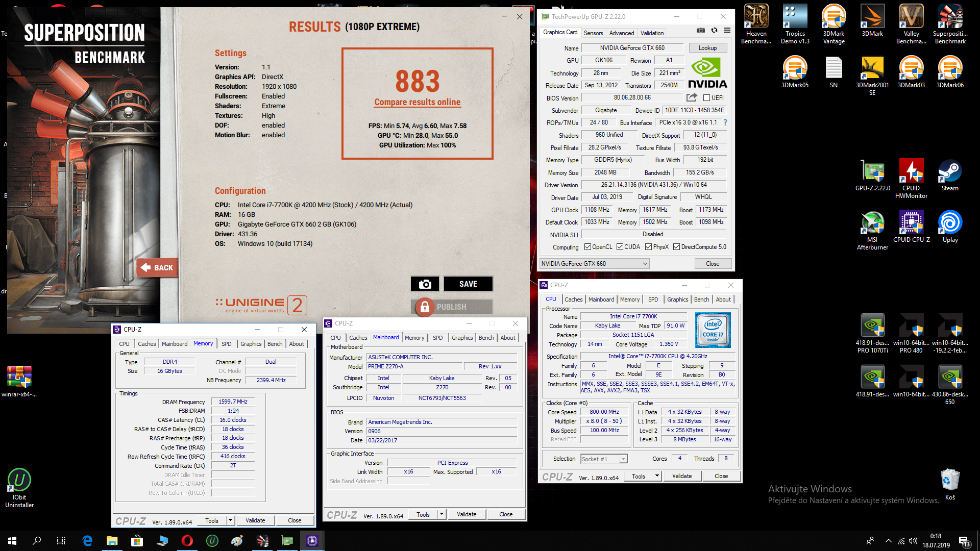Toggle the CUDA checkbox in GPU-Z
This screenshot has height=551, width=980.
(620, 247)
